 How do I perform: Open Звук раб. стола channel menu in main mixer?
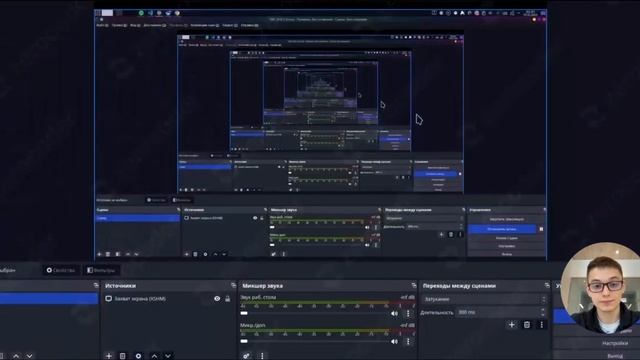(x=408, y=313)
